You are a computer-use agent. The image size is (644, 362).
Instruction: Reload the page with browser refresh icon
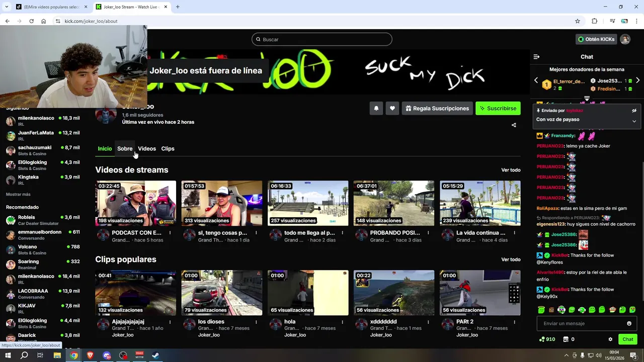click(31, 21)
